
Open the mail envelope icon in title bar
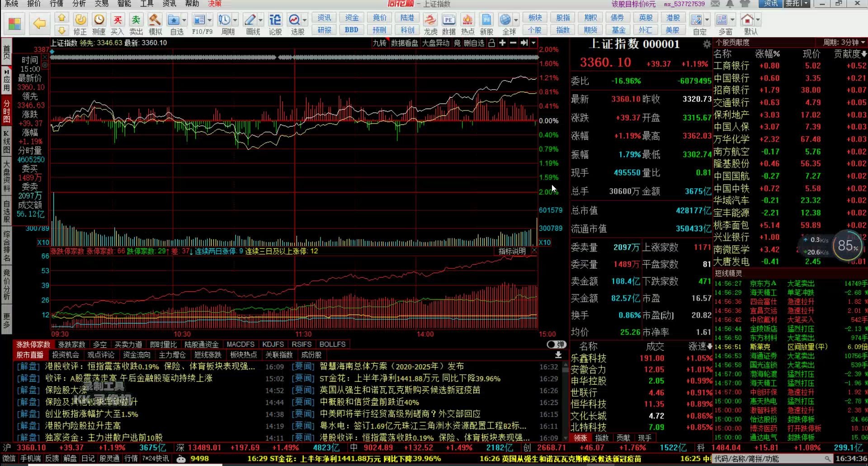(x=715, y=4)
